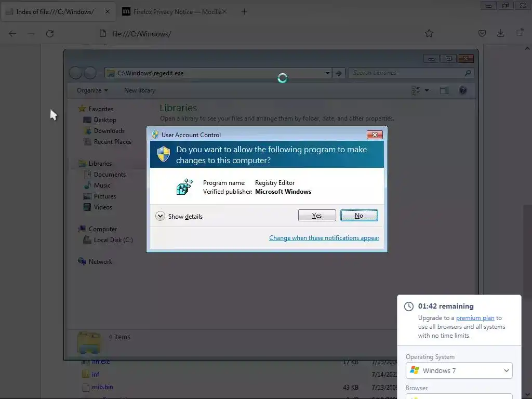Image resolution: width=532 pixels, height=399 pixels.
Task: Open the Organize menu in Explorer
Action: (92, 90)
